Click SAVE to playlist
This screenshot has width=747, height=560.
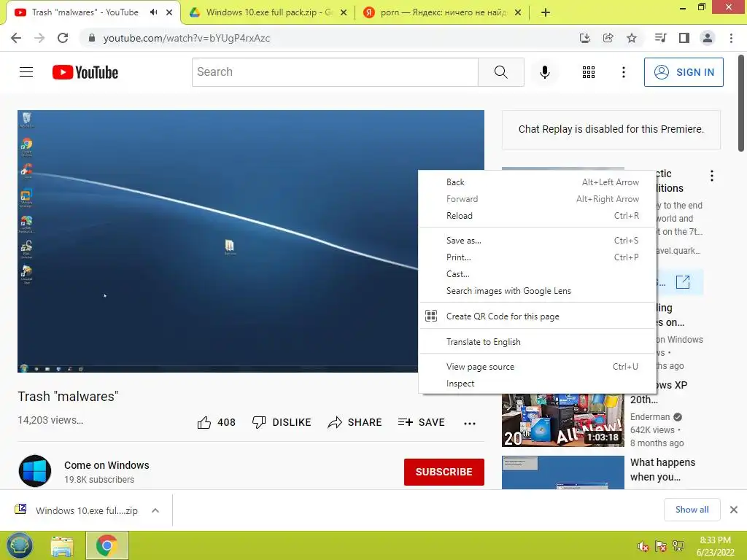[x=421, y=422]
